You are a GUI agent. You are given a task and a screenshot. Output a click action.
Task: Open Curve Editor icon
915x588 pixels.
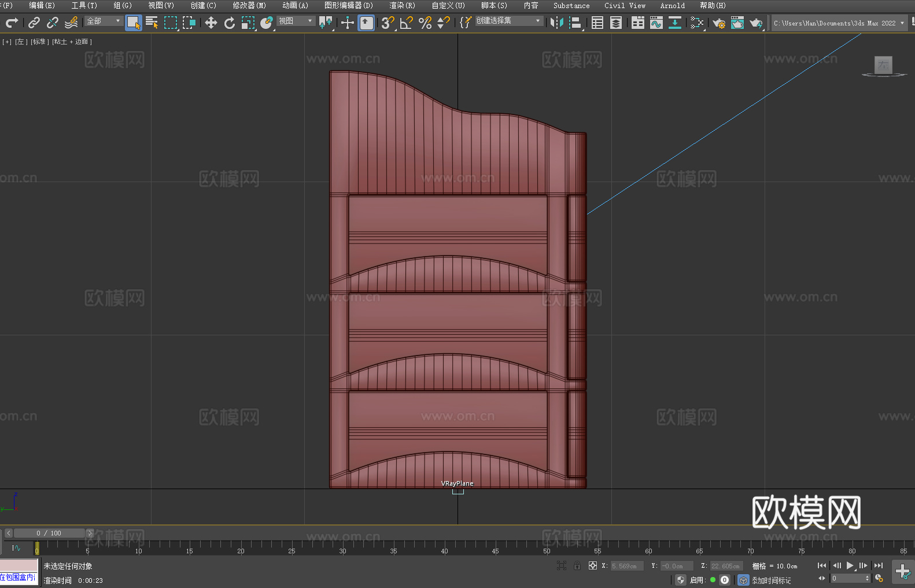(656, 23)
